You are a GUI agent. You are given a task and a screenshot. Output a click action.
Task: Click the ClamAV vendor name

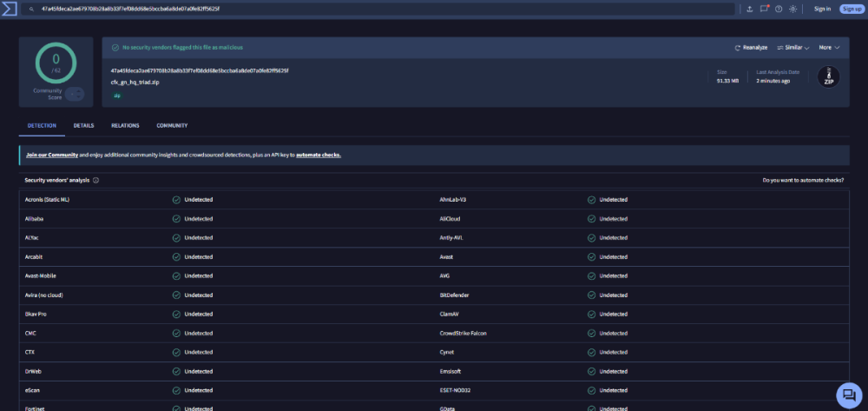click(449, 314)
